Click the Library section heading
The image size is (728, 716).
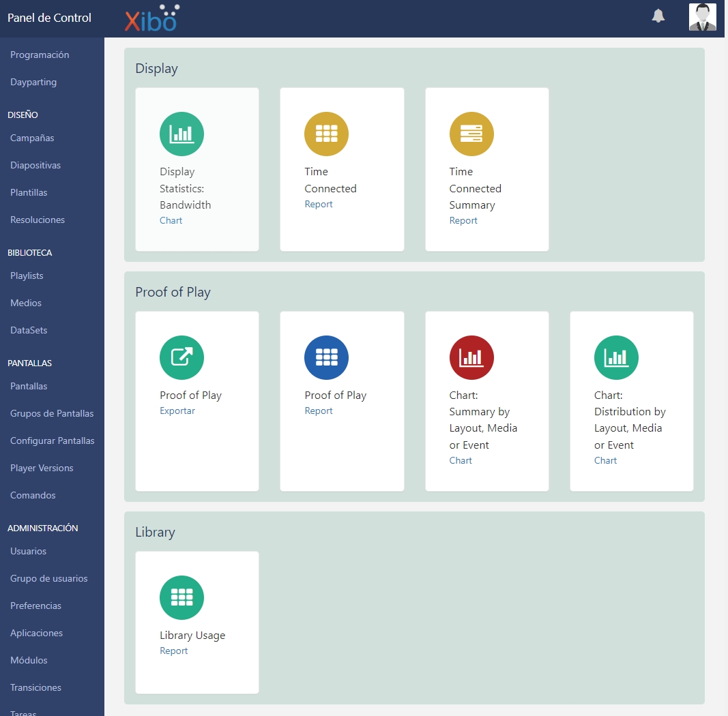tap(155, 532)
